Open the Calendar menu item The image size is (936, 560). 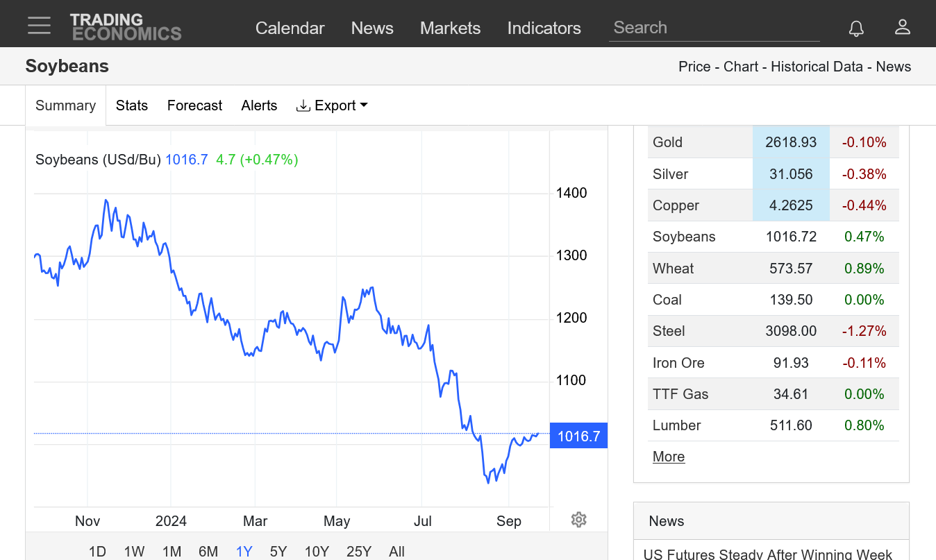coord(290,28)
